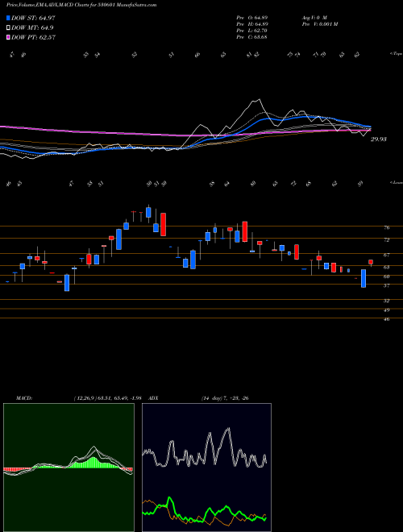Click the 57 price axis label
This screenshot has width=403, height=532.
pyautogui.click(x=386, y=285)
